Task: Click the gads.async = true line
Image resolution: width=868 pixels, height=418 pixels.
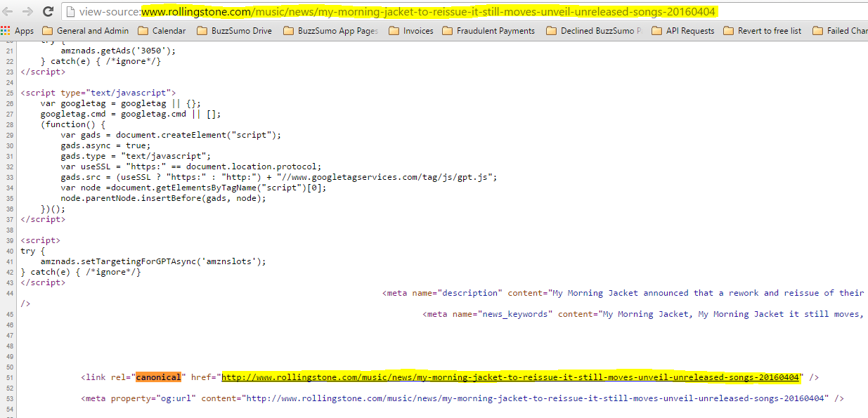Action: tap(105, 145)
